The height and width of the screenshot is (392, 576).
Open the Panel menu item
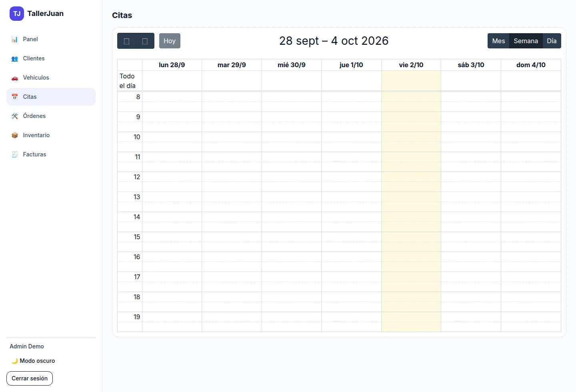[x=51, y=39]
